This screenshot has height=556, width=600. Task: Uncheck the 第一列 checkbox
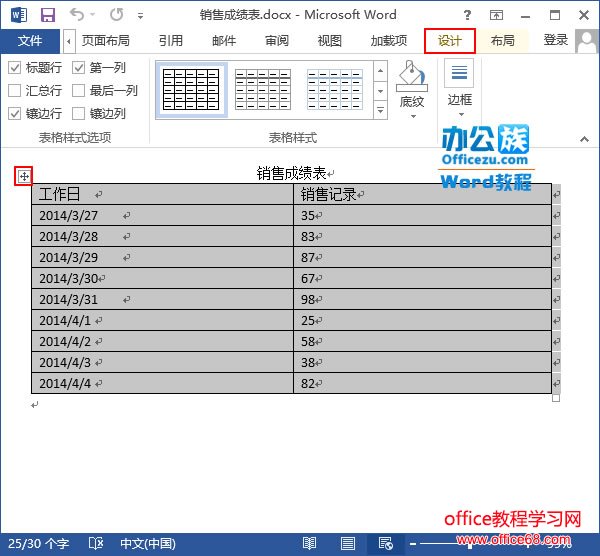point(78,68)
